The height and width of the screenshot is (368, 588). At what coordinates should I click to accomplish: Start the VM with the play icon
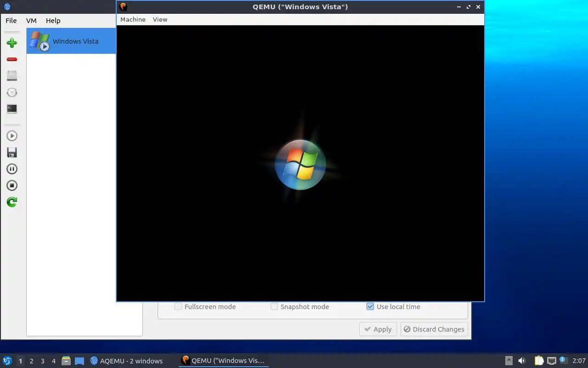tap(12, 136)
